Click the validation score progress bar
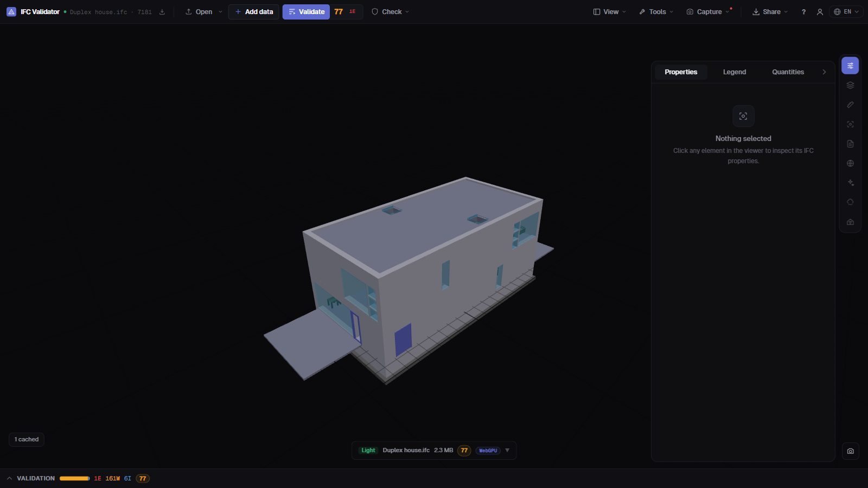The height and width of the screenshot is (488, 868). click(x=74, y=478)
